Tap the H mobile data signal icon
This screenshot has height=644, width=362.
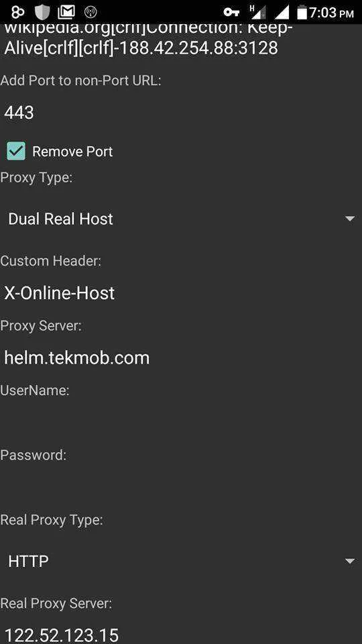257,12
